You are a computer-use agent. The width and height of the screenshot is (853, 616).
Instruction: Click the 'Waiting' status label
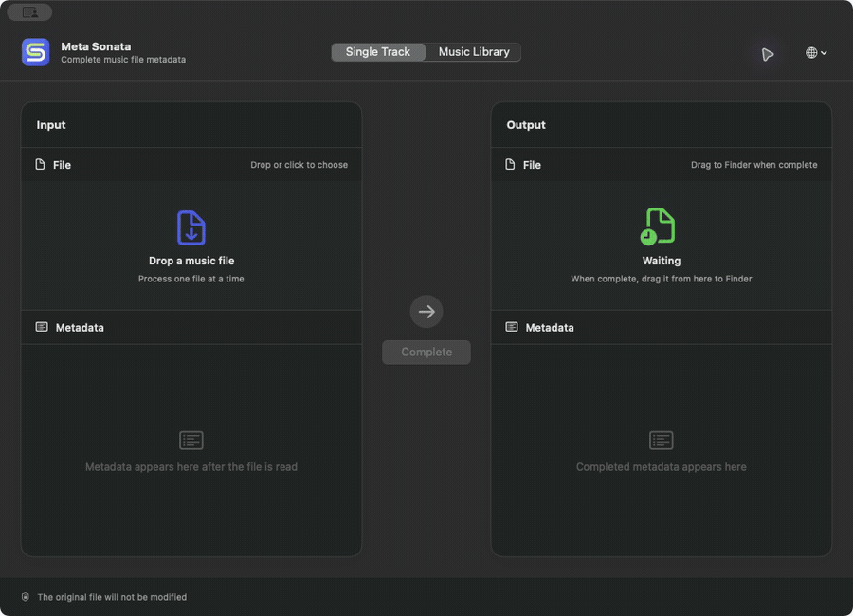point(662,261)
